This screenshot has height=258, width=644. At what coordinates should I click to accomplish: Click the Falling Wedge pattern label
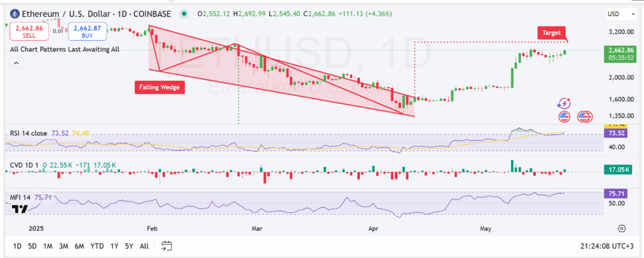pyautogui.click(x=159, y=87)
